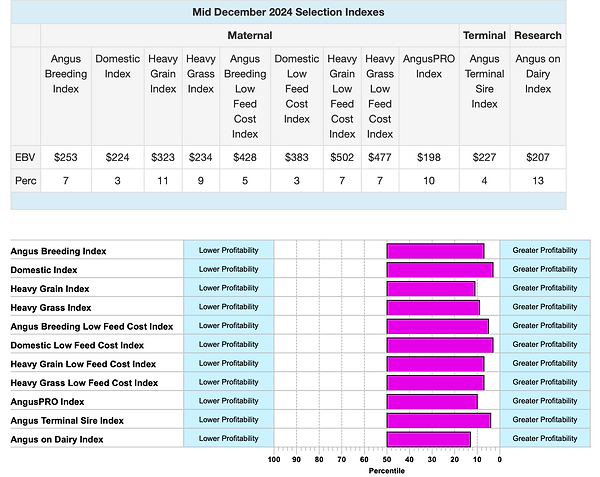The height and width of the screenshot is (477, 600).
Task: Click percentile 5 in the Perc row
Action: point(245,181)
